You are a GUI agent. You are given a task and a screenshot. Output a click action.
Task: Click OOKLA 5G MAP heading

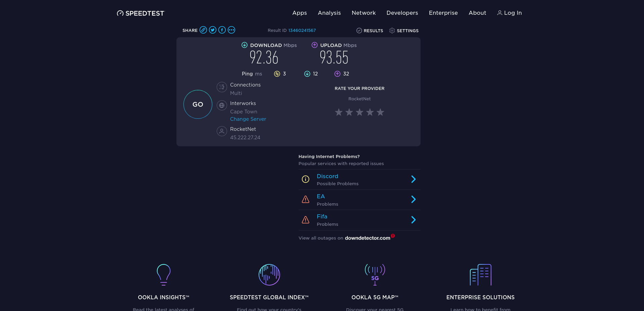coord(375,297)
